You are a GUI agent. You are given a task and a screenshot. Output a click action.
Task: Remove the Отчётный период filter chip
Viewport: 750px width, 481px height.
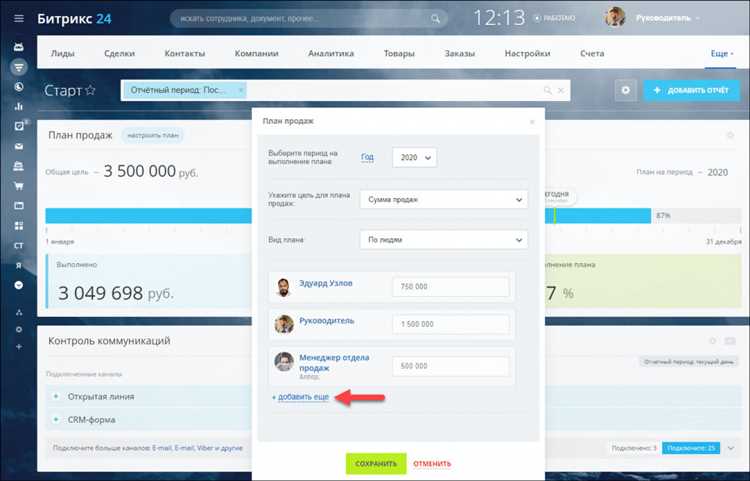(241, 90)
